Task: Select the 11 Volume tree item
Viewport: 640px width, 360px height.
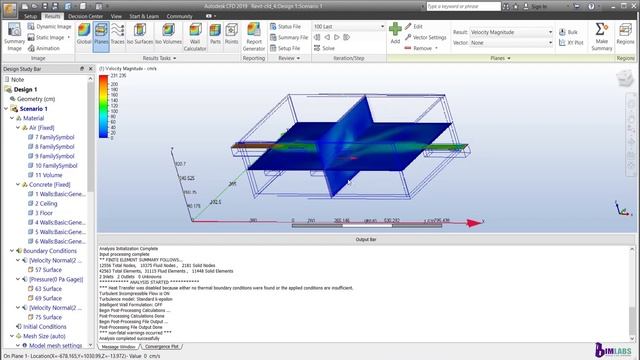Action: [45, 175]
